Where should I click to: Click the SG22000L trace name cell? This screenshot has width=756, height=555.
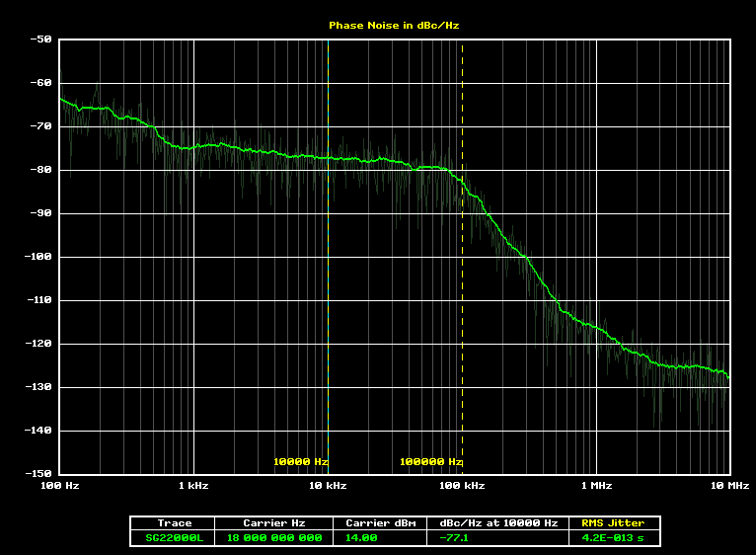coord(175,537)
